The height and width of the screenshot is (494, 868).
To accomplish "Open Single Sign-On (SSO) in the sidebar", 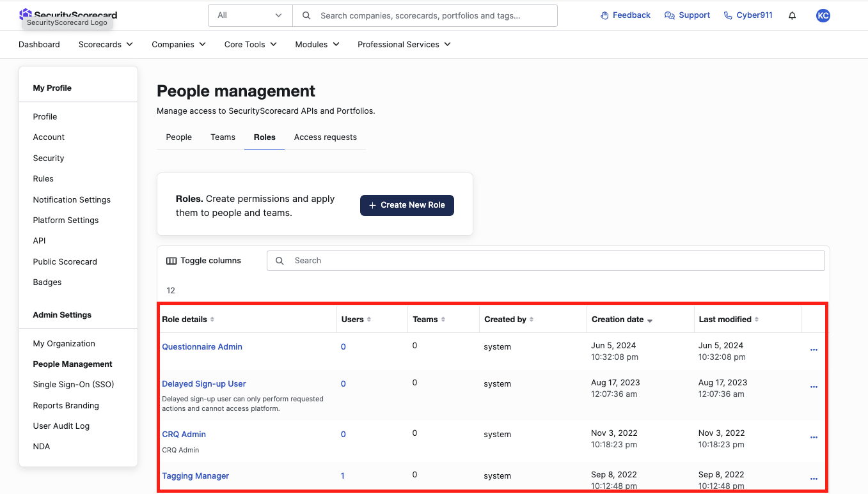I will [x=74, y=385].
